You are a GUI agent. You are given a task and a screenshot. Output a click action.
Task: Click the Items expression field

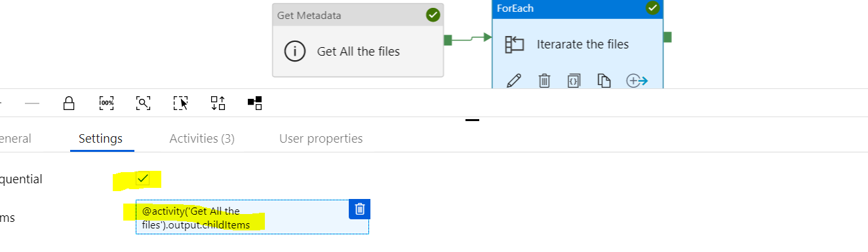click(x=252, y=217)
